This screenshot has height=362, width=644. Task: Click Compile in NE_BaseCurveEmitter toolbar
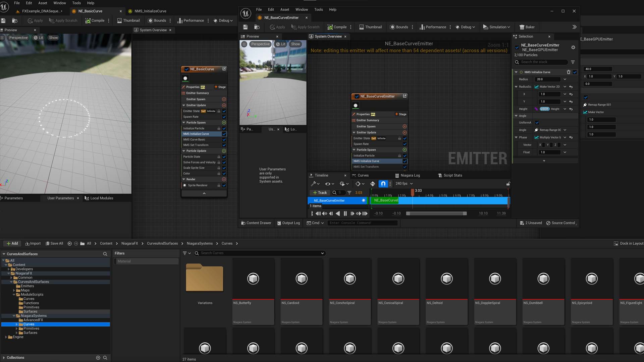coord(337,27)
